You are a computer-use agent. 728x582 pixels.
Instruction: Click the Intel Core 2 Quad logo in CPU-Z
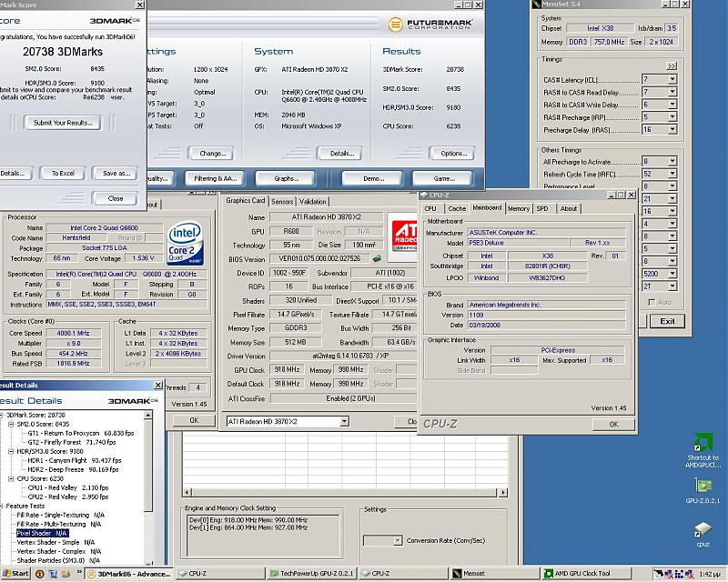point(185,242)
